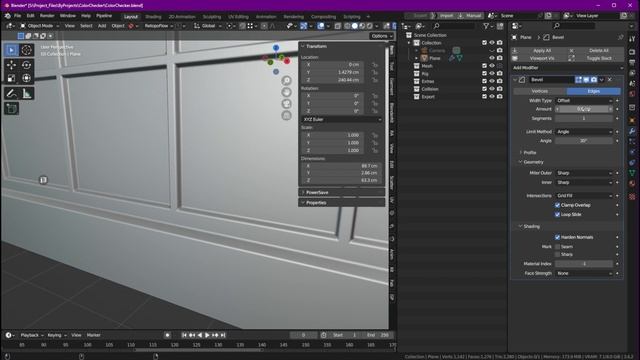Exclude the Collision collection checkbox
Viewport: 640px width, 360px height.
(x=484, y=89)
